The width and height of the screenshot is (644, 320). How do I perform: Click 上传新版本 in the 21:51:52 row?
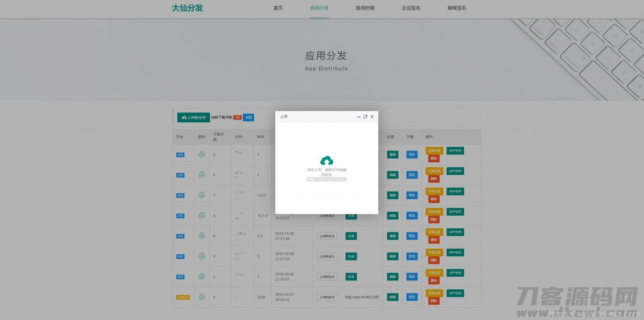pyautogui.click(x=327, y=256)
